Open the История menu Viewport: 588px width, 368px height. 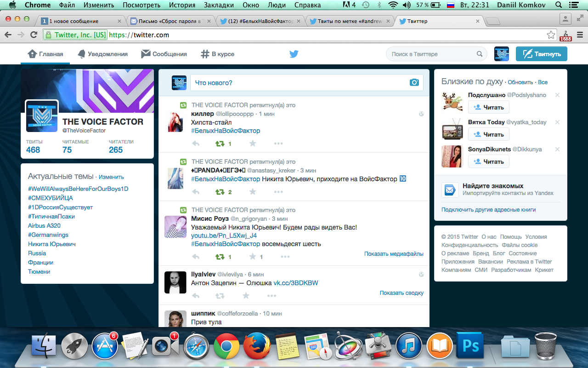[x=182, y=5]
